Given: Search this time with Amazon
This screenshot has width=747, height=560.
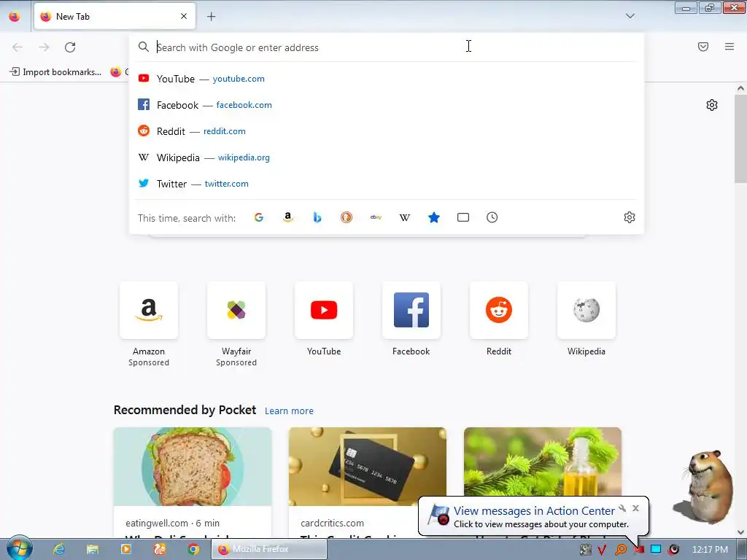Looking at the screenshot, I should click(287, 217).
